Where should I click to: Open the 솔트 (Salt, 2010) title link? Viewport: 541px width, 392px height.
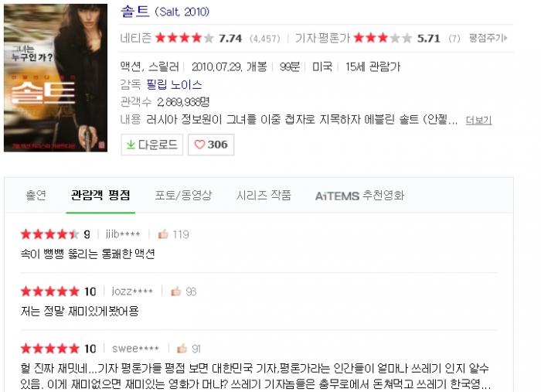point(165,12)
